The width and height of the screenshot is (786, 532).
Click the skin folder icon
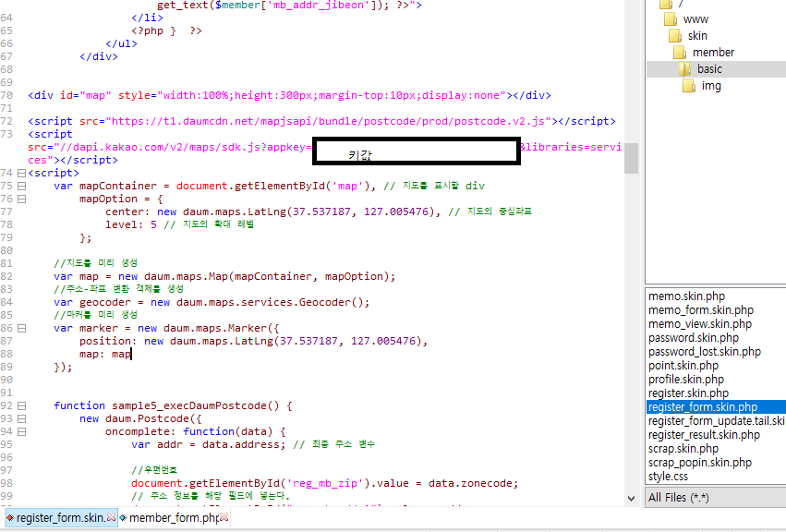(x=675, y=36)
